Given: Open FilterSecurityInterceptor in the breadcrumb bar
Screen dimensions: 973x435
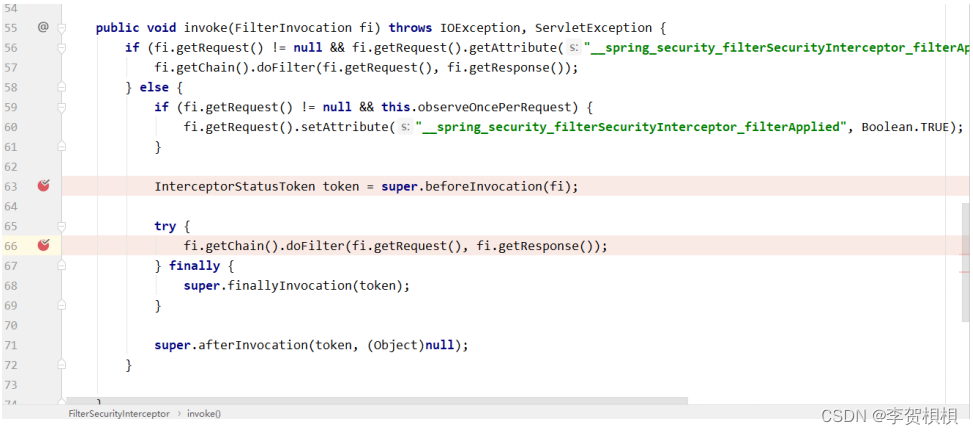Looking at the screenshot, I should (x=119, y=413).
